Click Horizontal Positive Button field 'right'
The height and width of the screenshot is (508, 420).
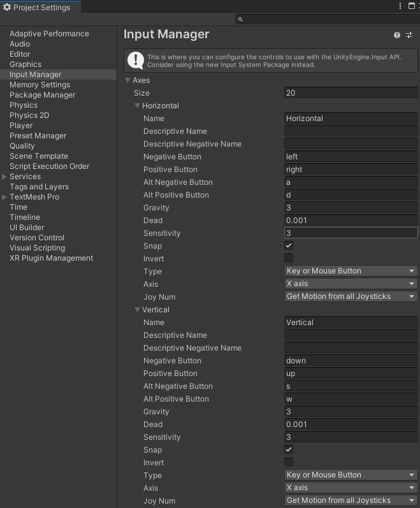(351, 170)
